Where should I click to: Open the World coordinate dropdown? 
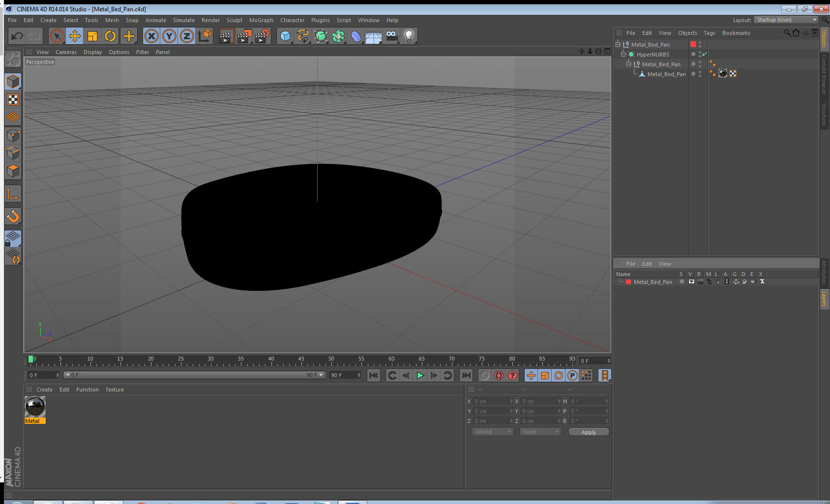(x=493, y=432)
